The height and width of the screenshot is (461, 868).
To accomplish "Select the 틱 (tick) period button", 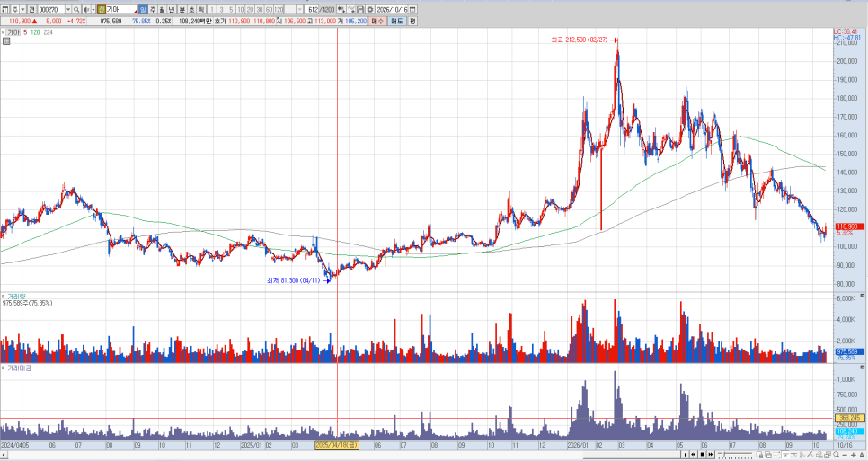I will click(201, 9).
